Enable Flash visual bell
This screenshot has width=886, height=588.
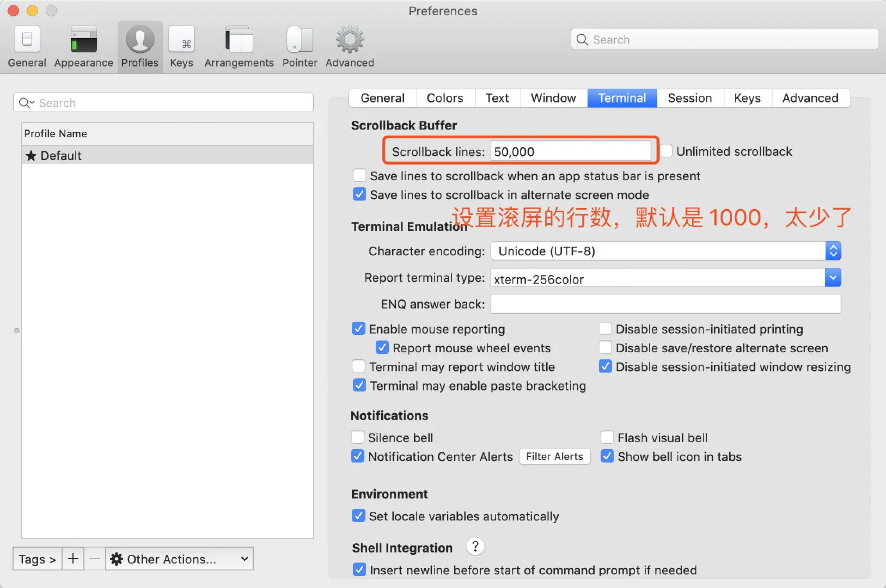click(607, 437)
